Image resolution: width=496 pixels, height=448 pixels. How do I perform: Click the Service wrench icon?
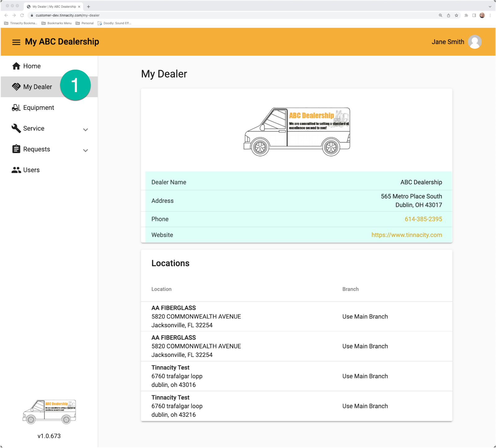(x=16, y=128)
